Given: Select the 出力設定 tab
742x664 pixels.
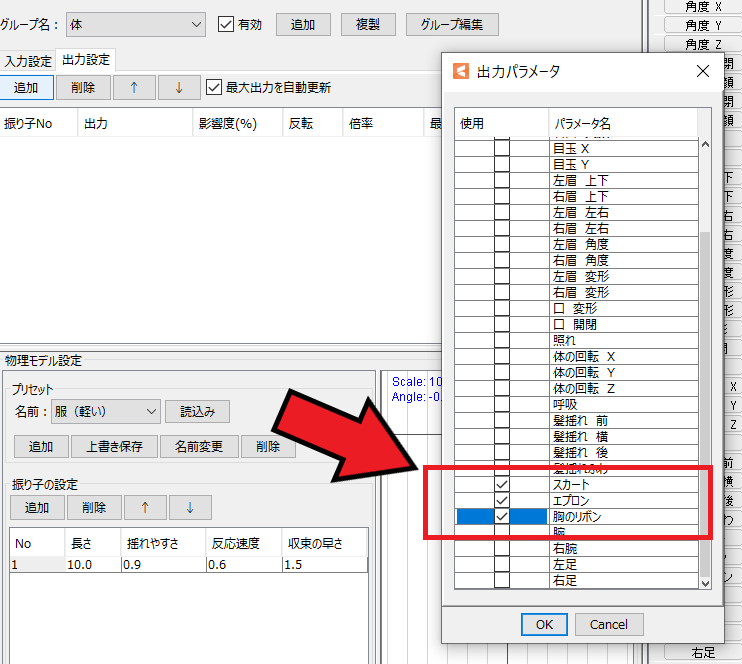Looking at the screenshot, I should coord(86,61).
